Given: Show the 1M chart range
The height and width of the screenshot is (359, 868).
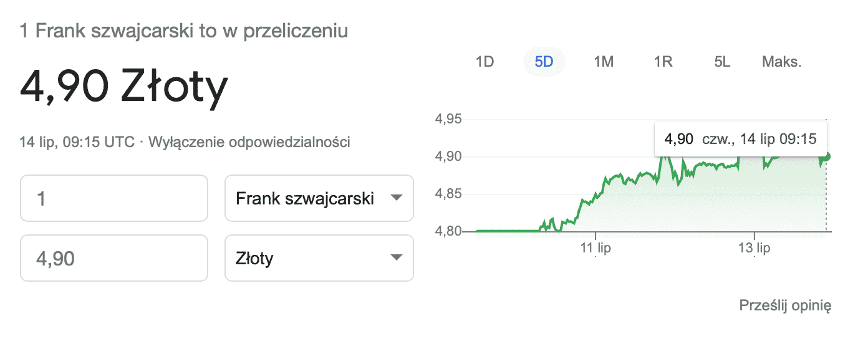Looking at the screenshot, I should [x=604, y=62].
